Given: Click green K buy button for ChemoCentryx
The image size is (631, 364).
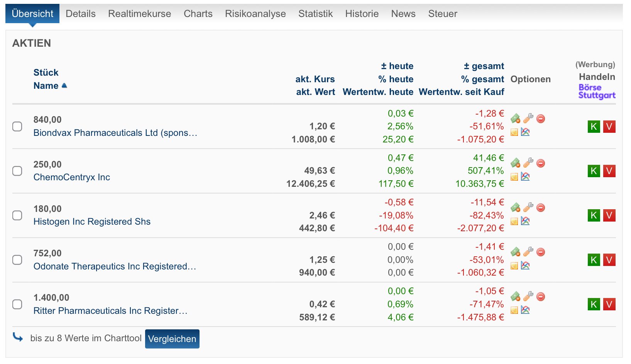Looking at the screenshot, I should (594, 171).
